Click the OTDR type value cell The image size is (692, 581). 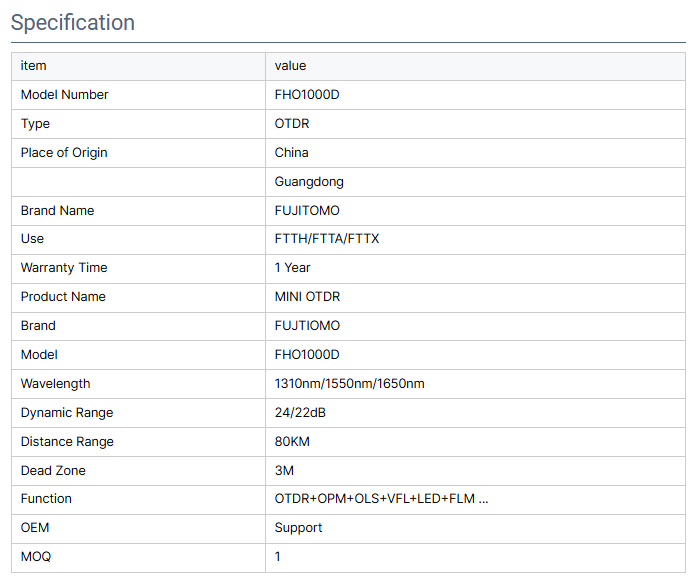click(x=475, y=124)
